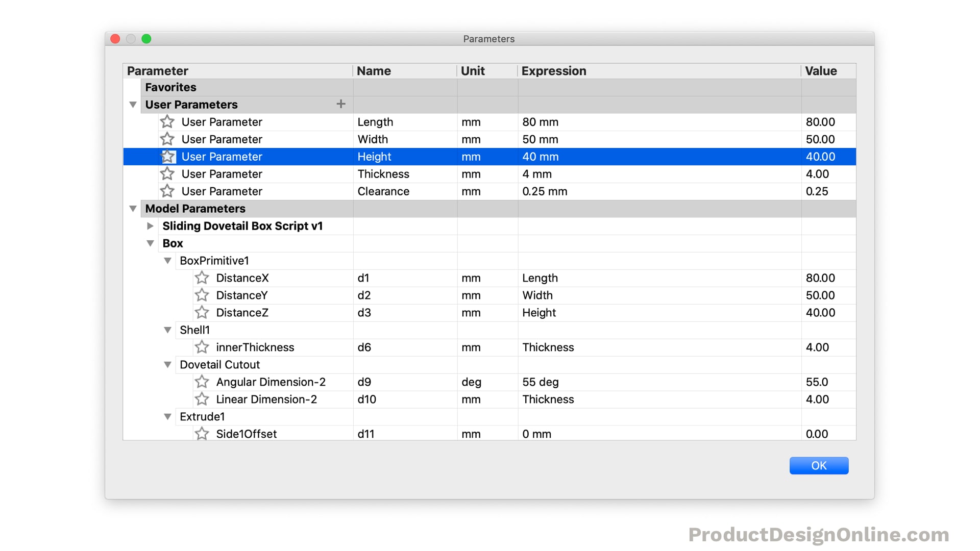Click the 55.0 value cell

pyautogui.click(x=828, y=382)
